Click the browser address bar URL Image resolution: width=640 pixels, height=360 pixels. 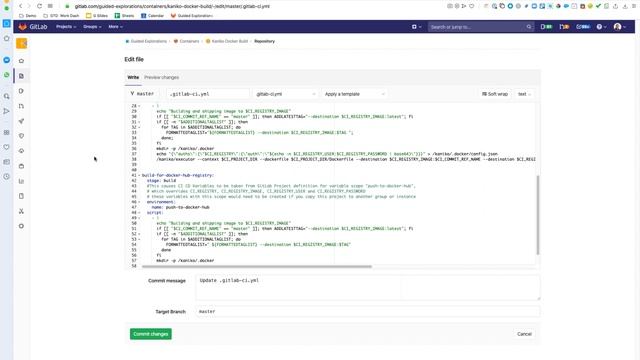pyautogui.click(x=172, y=6)
